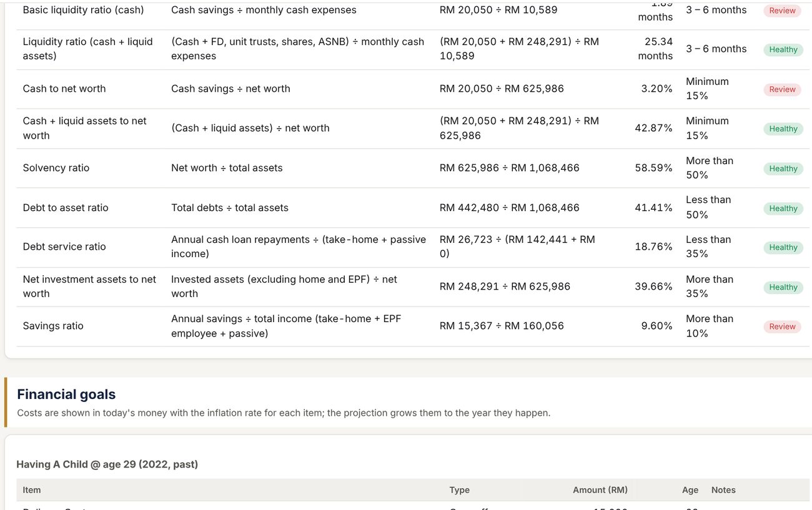Viewport: 812px width, 510px height.
Task: Click the formula "Cash savings ÷ monthly cash expenses"
Action: click(x=264, y=10)
